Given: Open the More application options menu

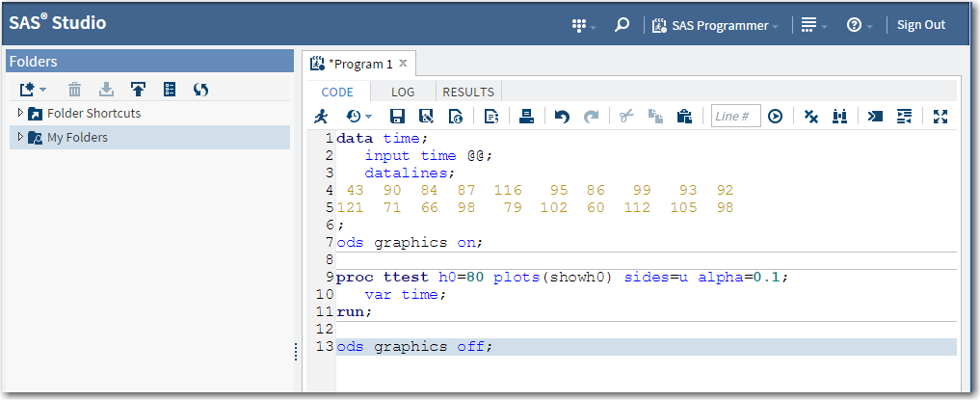Looking at the screenshot, I should (813, 26).
